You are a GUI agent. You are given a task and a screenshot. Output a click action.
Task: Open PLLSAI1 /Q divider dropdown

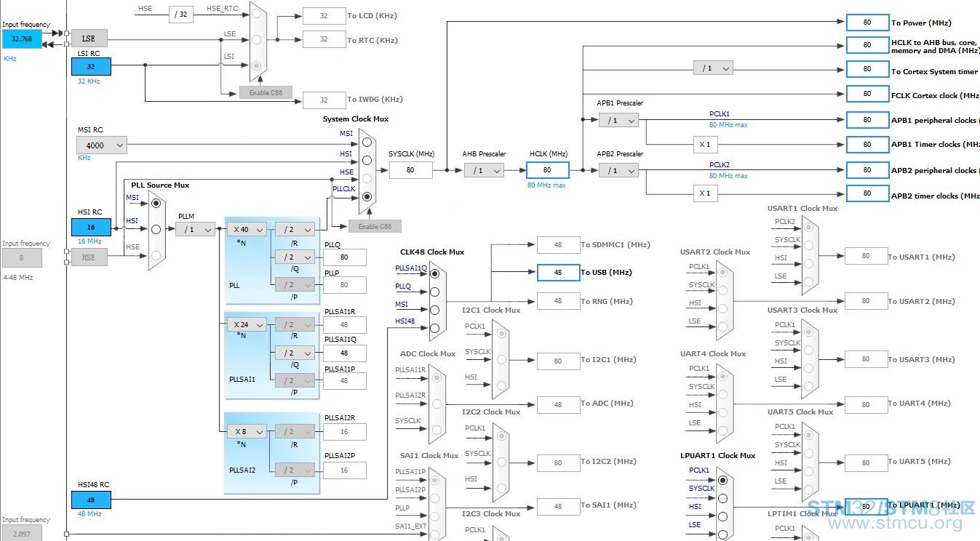coord(295,353)
